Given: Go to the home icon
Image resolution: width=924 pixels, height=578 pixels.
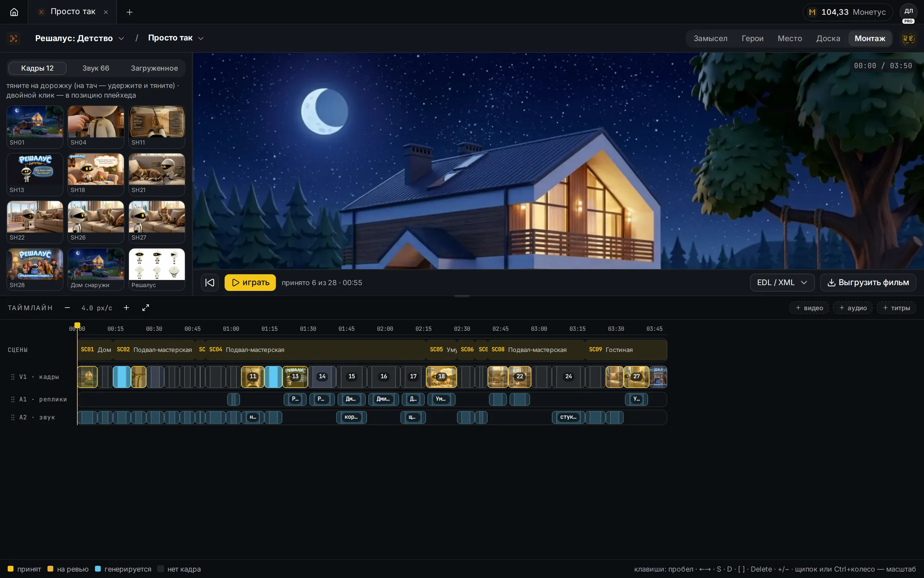Looking at the screenshot, I should (14, 12).
